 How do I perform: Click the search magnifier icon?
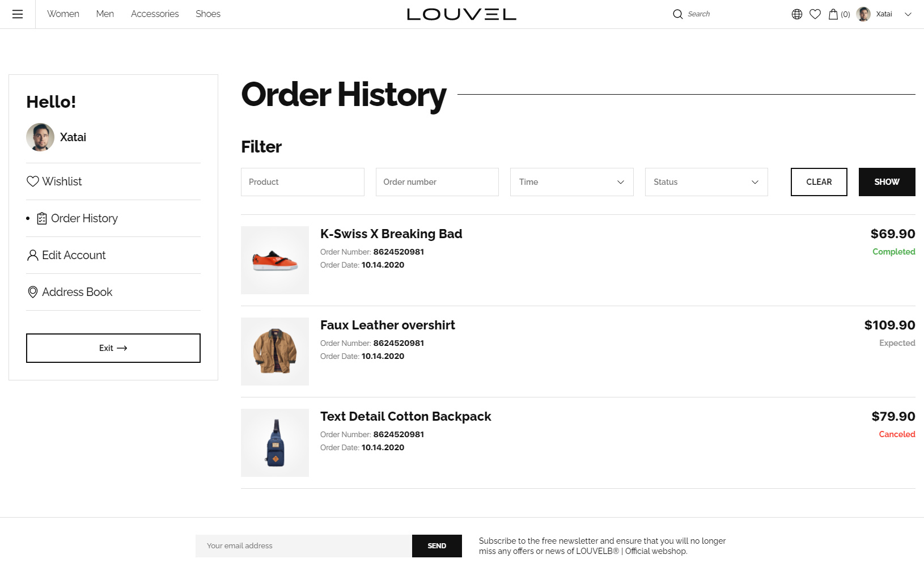point(677,14)
